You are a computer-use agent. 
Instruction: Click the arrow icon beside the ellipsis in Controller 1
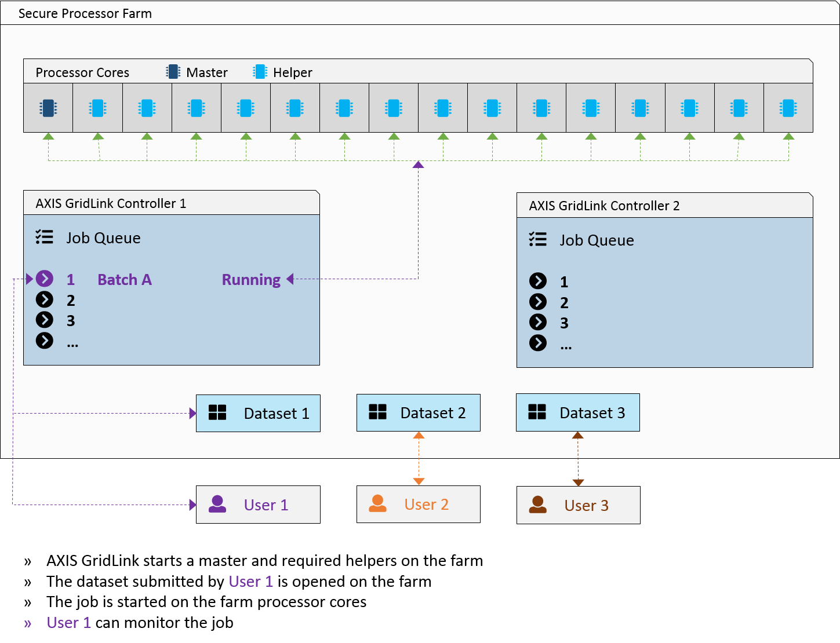pyautogui.click(x=45, y=341)
